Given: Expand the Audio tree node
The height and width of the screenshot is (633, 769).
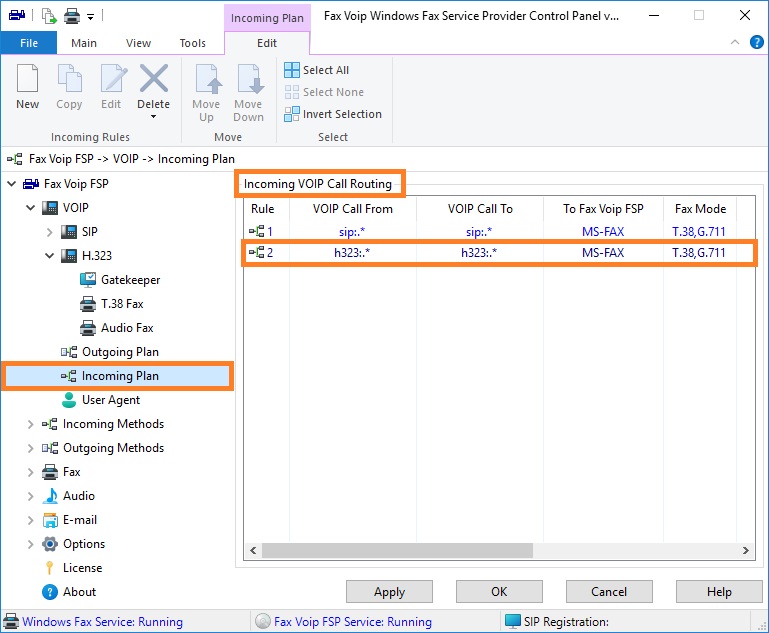Looking at the screenshot, I should tap(30, 496).
